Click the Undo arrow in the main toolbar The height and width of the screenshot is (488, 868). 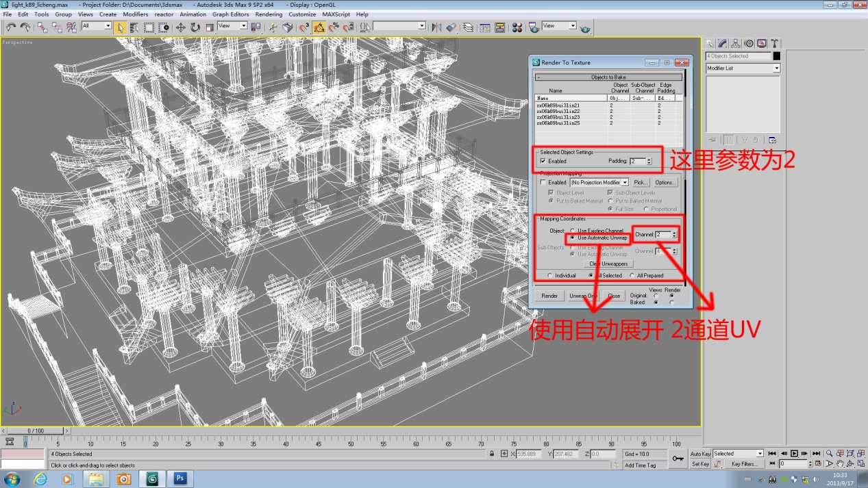pyautogui.click(x=10, y=27)
